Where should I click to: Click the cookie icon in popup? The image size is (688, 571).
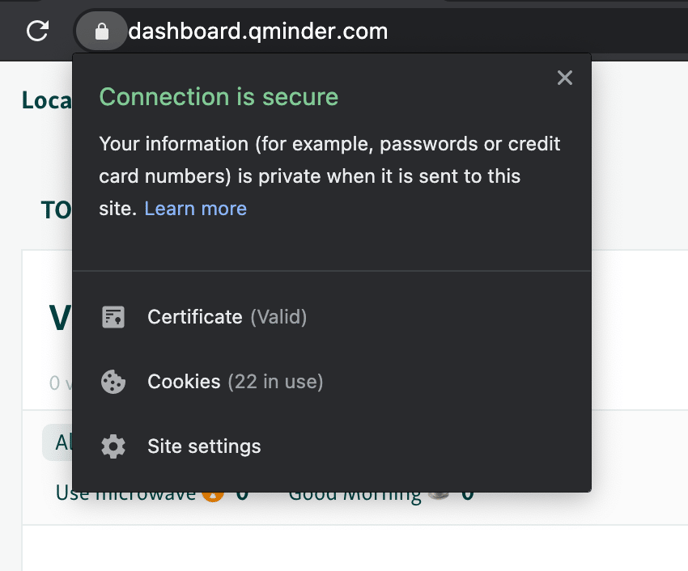(x=114, y=382)
